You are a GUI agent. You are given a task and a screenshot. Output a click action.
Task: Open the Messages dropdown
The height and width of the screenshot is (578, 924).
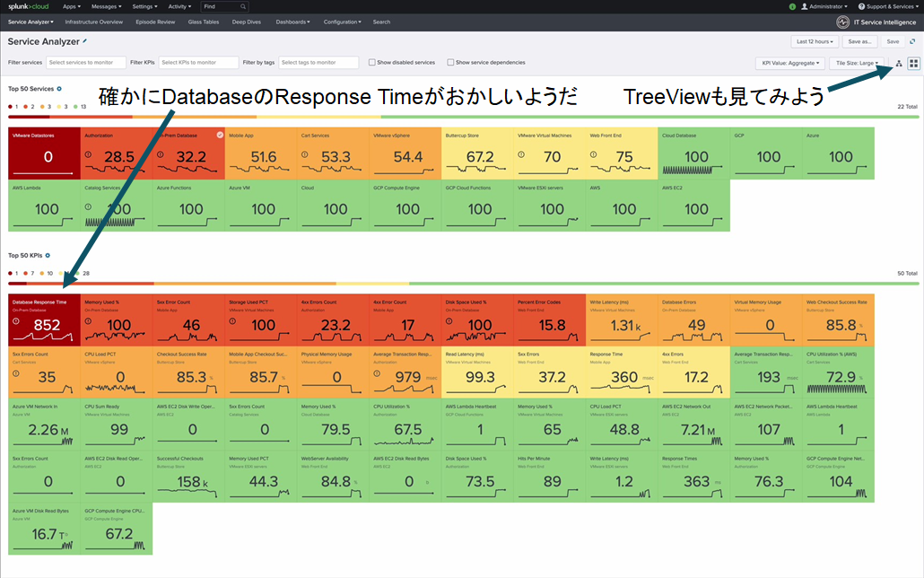(106, 6)
